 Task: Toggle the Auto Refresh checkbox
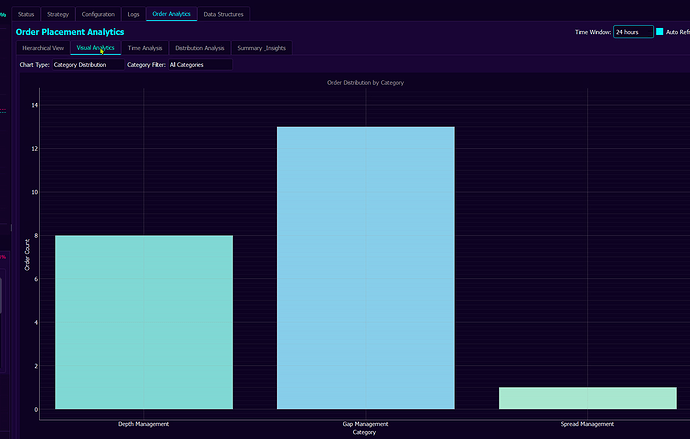(x=660, y=32)
